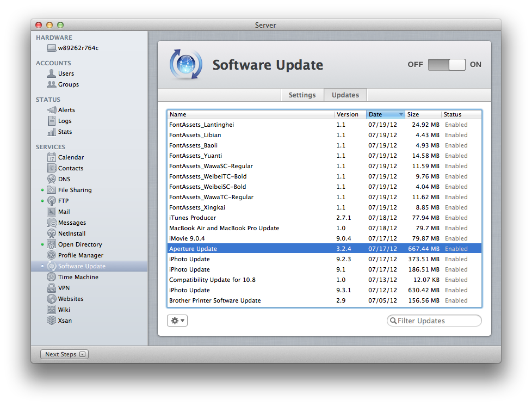
Task: Select the iPhoto Update 186.51 MB row
Action: (x=324, y=269)
